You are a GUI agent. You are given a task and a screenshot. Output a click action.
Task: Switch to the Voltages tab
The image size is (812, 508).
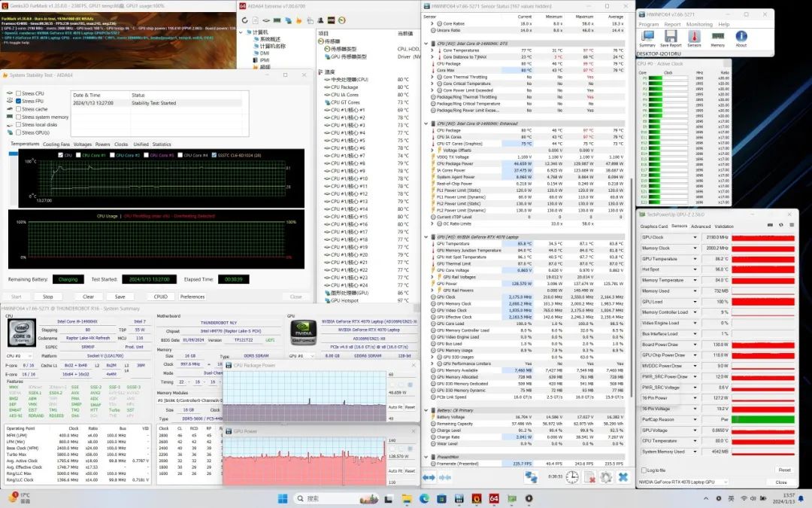(x=83, y=144)
